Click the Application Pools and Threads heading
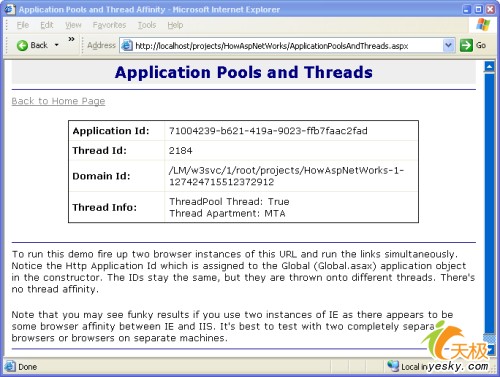The image size is (500, 377). [244, 72]
